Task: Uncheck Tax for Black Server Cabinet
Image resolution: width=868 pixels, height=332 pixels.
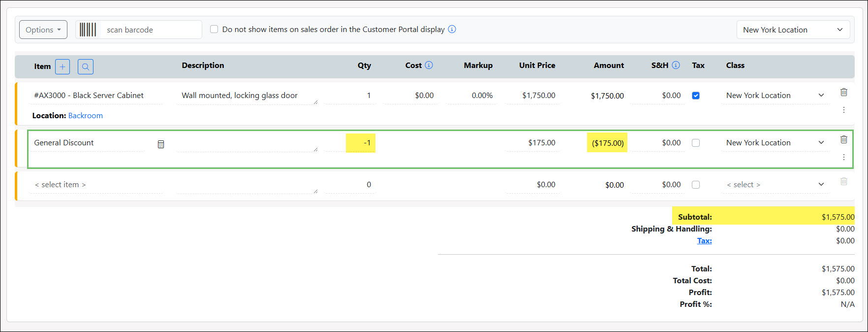Action: pyautogui.click(x=696, y=96)
